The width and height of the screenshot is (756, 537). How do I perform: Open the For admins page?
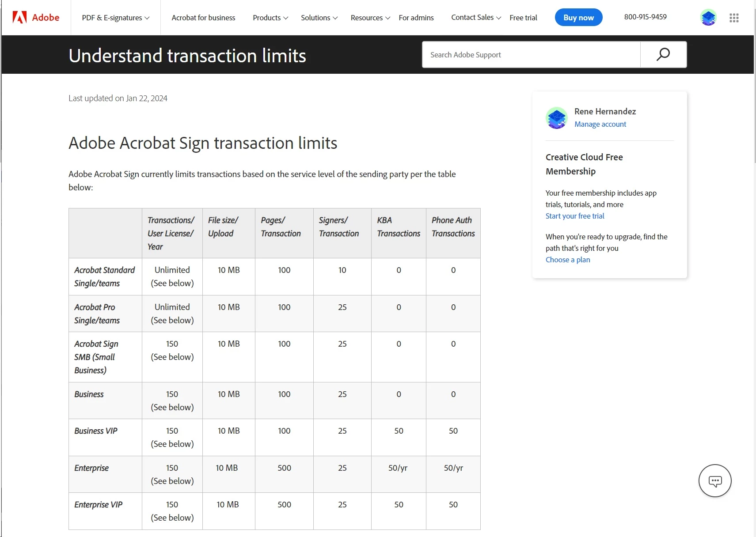tap(416, 18)
